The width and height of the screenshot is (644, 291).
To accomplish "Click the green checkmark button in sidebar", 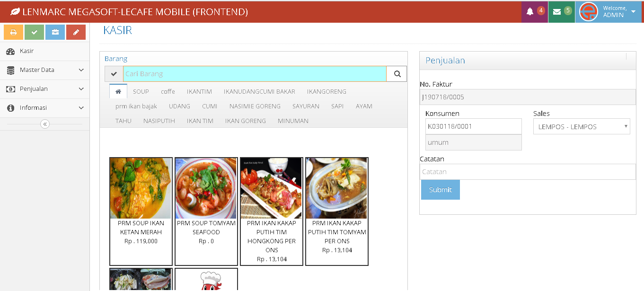I will (34, 32).
